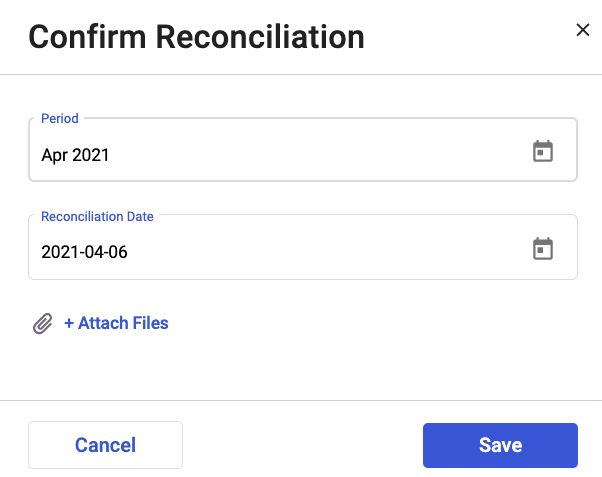Select the empty area inside the Period box
This screenshot has height=477, width=602.
[319, 154]
